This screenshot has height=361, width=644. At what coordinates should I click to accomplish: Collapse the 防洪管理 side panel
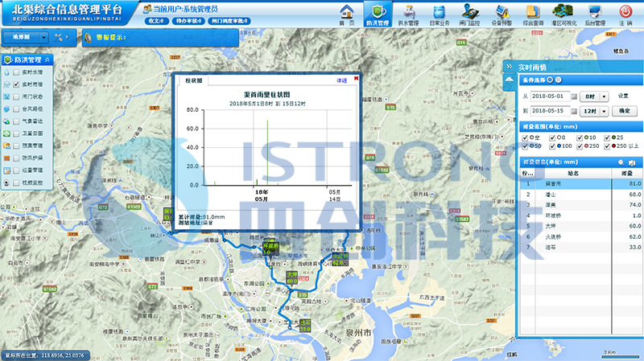[x=47, y=59]
